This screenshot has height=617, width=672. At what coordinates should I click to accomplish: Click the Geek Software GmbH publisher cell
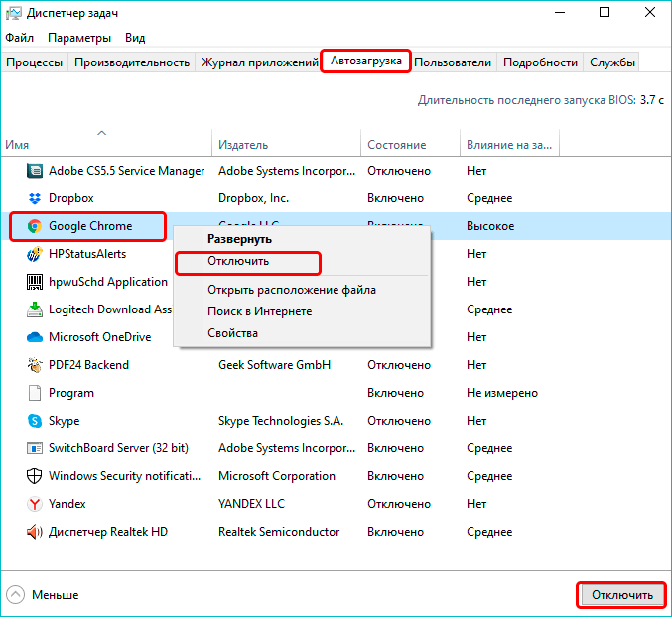coord(274,365)
